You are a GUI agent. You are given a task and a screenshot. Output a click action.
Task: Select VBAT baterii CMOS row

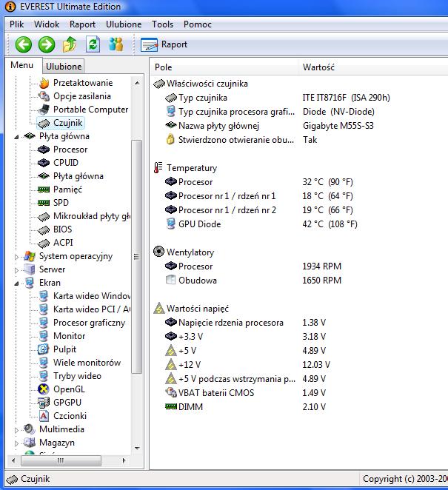point(245,393)
